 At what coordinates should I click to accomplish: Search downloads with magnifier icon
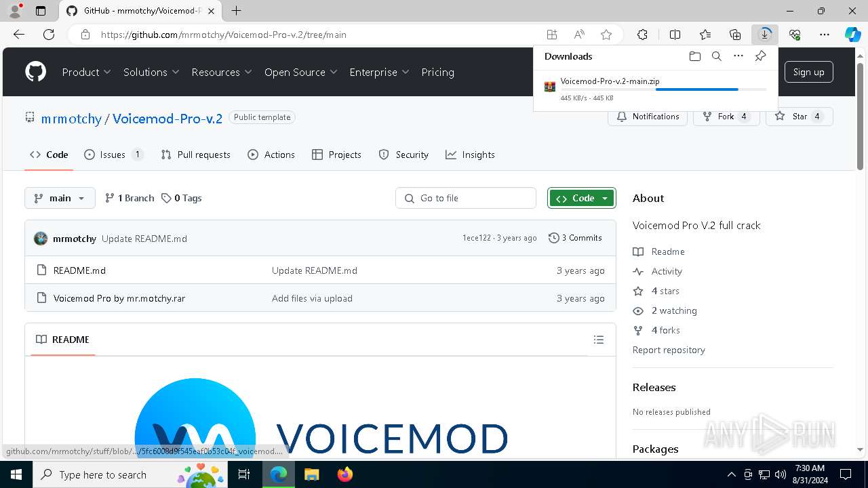point(716,56)
